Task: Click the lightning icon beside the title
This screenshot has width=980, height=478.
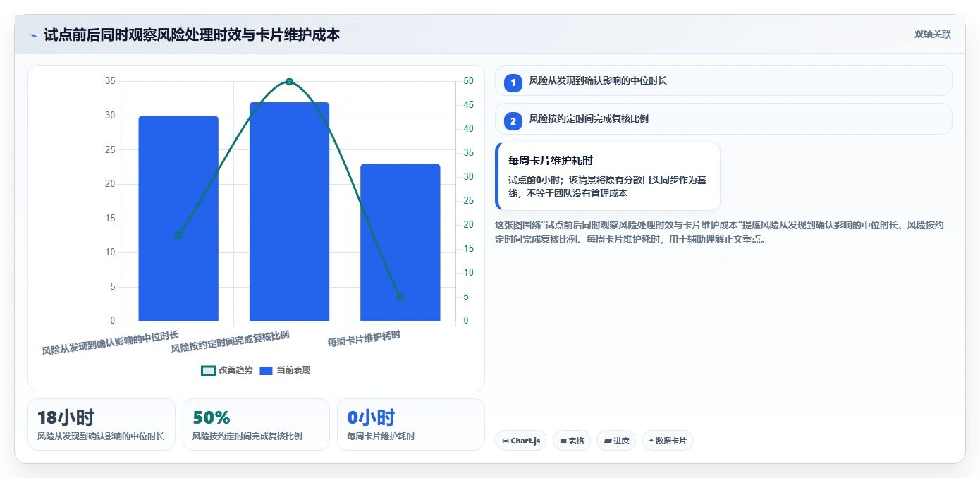Action: (x=33, y=35)
